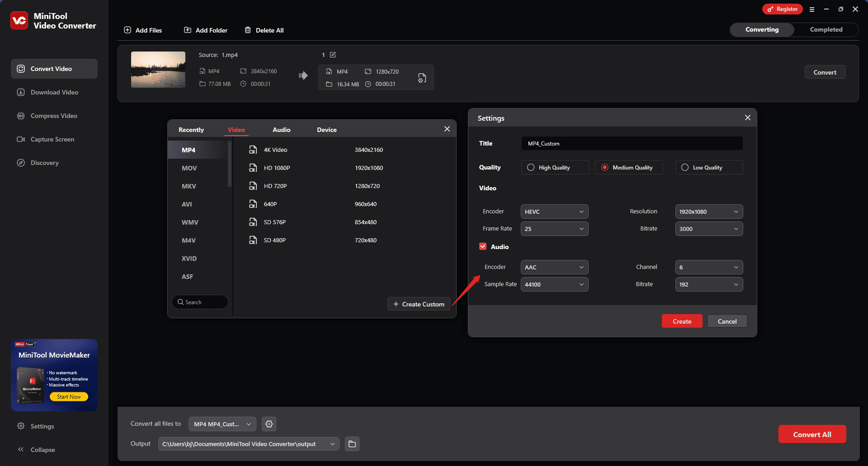
Task: Click Create Custom button
Action: tap(419, 304)
